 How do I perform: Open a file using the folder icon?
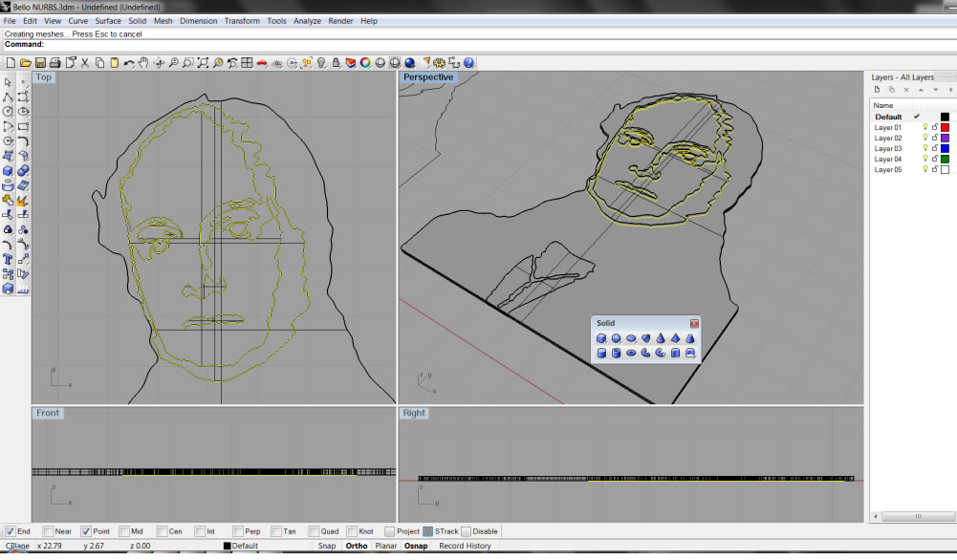(x=26, y=63)
